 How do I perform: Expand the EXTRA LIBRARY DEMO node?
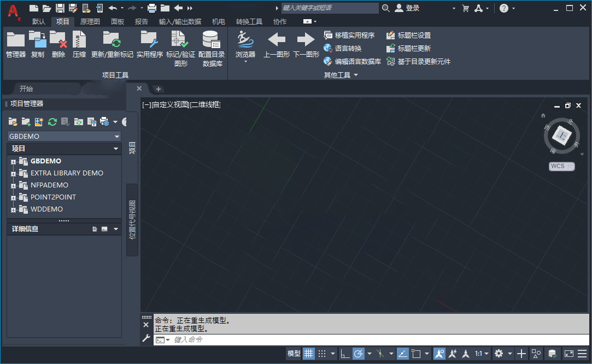pyautogui.click(x=14, y=174)
